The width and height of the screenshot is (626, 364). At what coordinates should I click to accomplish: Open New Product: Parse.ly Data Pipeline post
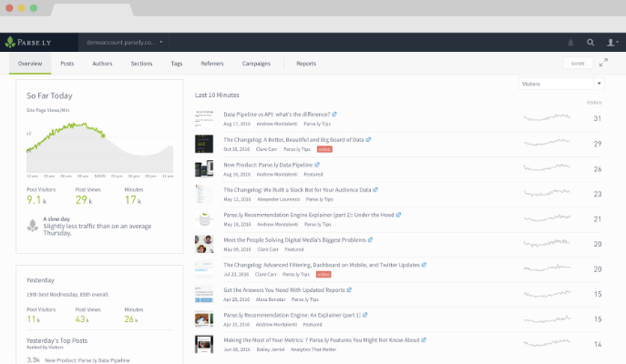(x=268, y=165)
